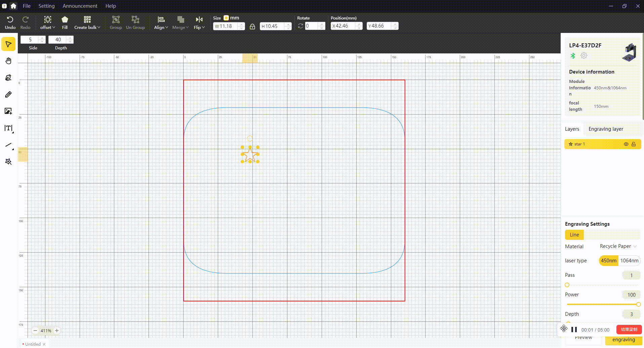This screenshot has height=348, width=644.
Task: Click the yellow engraving button
Action: pos(623,340)
